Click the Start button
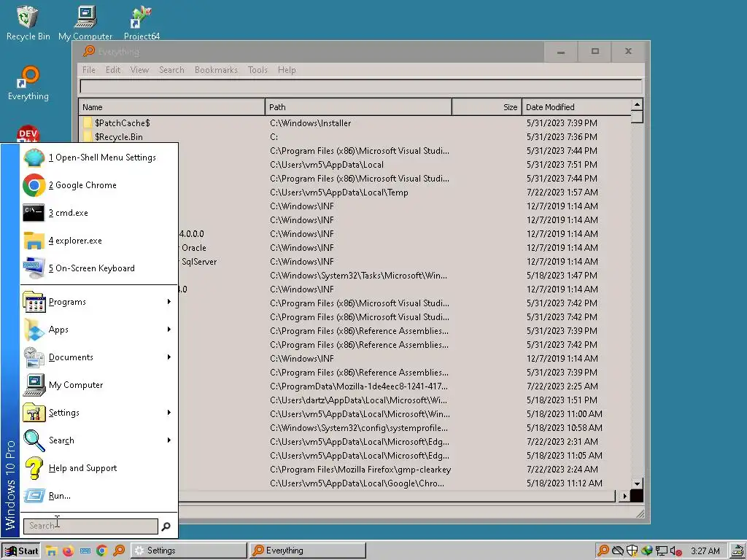The width and height of the screenshot is (747, 560). pos(20,551)
